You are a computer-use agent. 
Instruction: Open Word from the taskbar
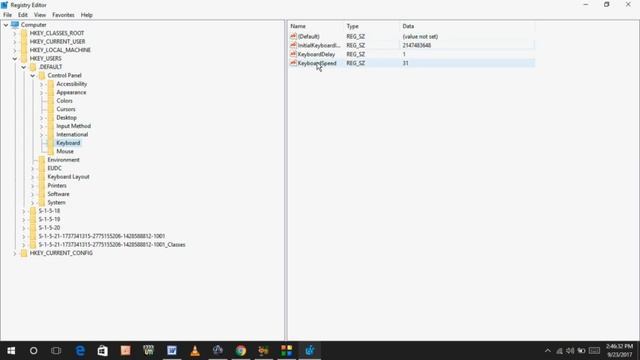[x=172, y=351]
